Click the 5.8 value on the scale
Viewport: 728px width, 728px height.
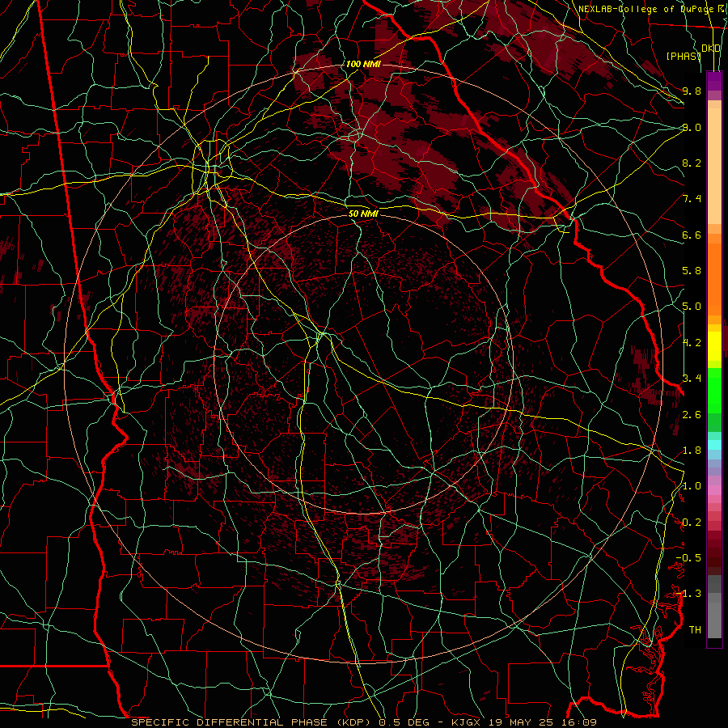coord(692,271)
